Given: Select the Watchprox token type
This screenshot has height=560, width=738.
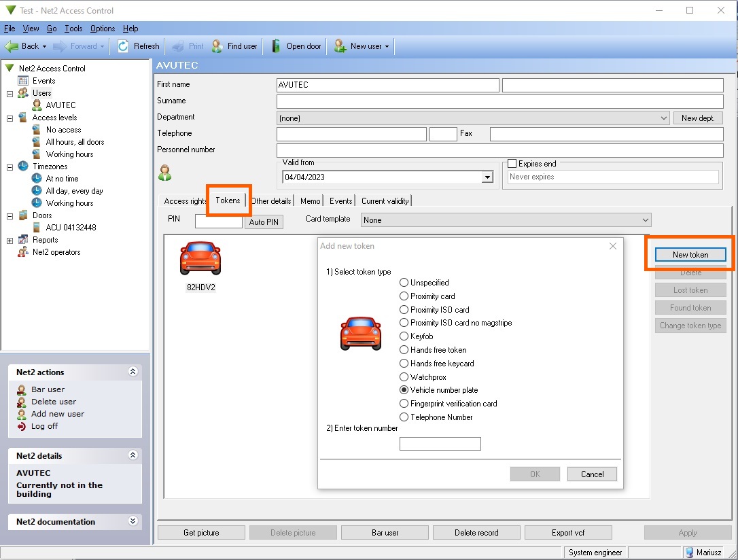Looking at the screenshot, I should [404, 377].
